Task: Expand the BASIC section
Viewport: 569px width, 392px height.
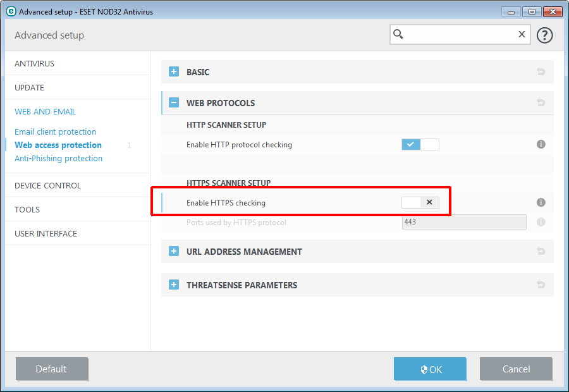Action: pyautogui.click(x=174, y=71)
